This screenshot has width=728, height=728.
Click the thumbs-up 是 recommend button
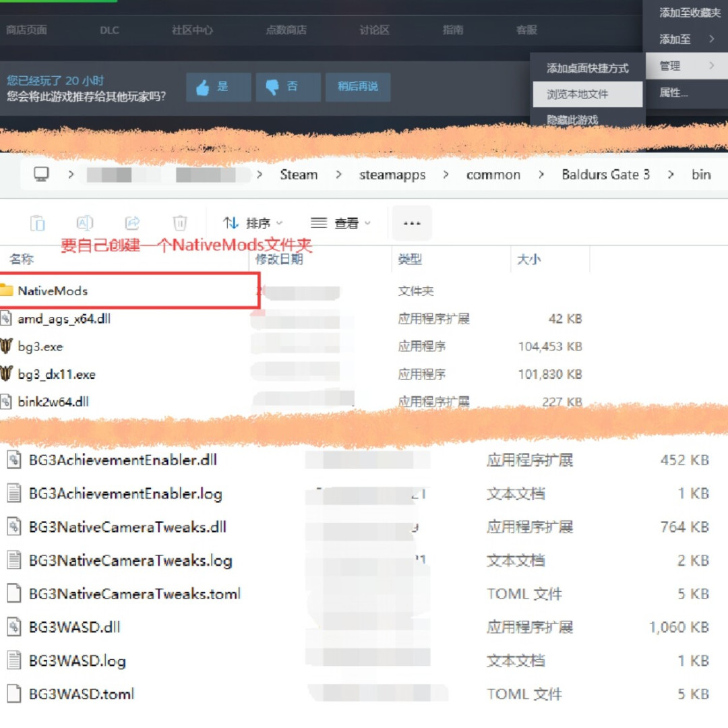coord(218,87)
